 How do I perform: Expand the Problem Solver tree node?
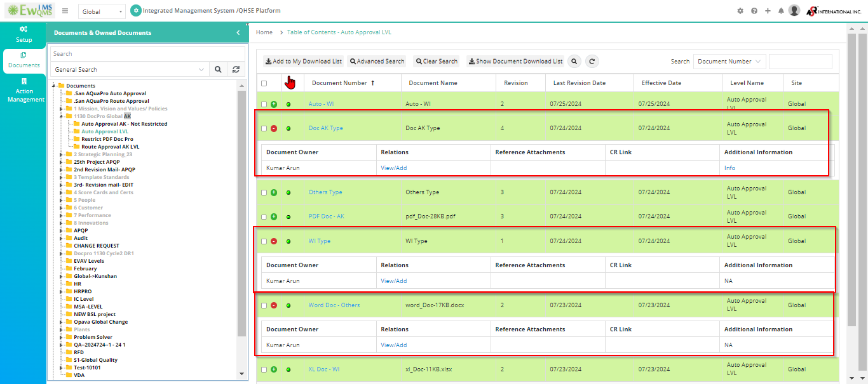click(x=62, y=337)
